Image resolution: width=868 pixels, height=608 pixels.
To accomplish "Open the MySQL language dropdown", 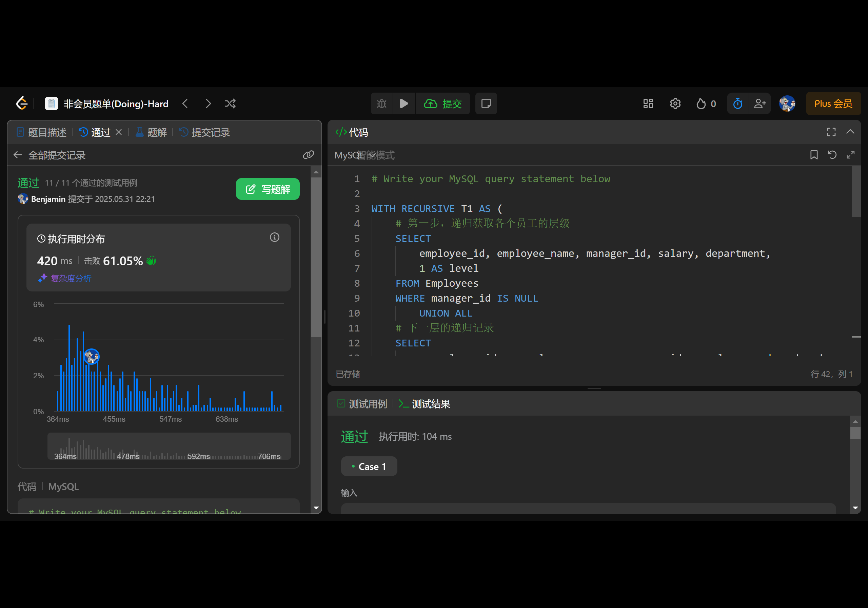I will tap(349, 155).
